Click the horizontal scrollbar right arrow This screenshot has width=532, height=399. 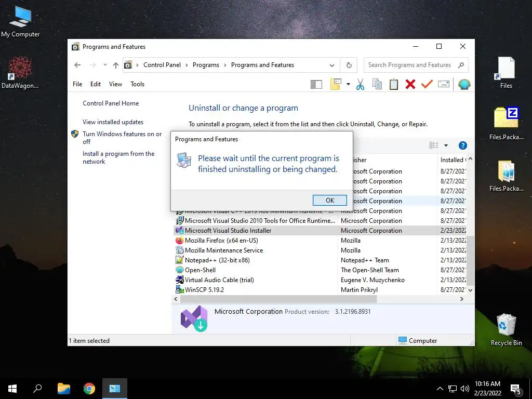461,299
